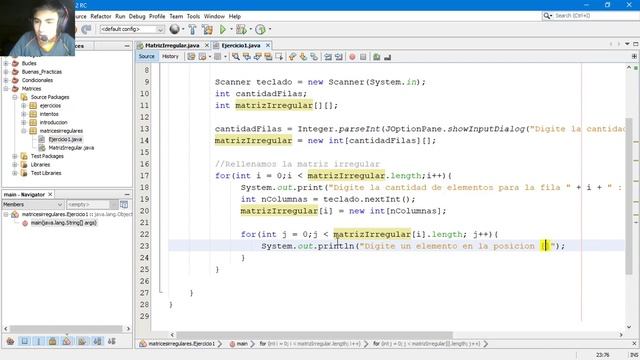Click main method in Navigator
The width and height of the screenshot is (640, 360).
point(64,223)
